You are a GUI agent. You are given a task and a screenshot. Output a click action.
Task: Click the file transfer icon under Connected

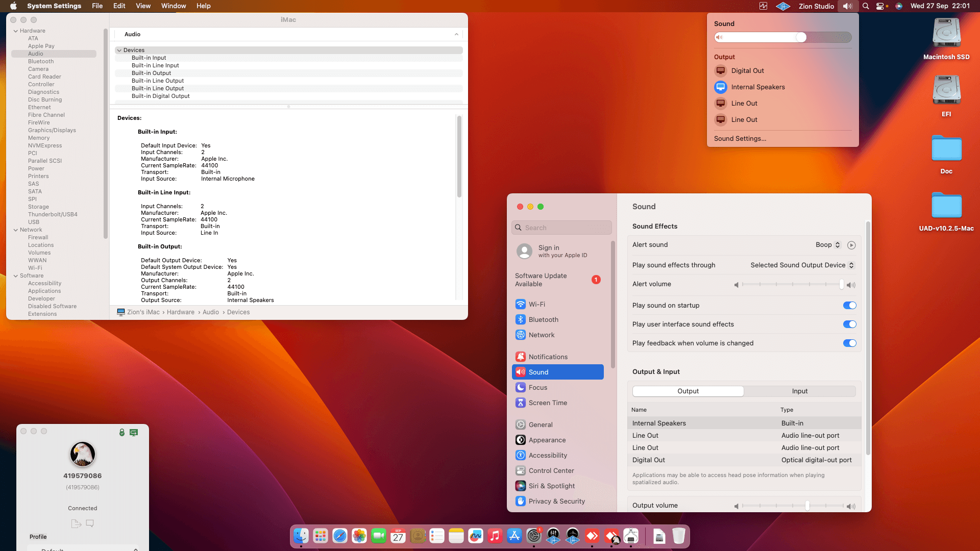(76, 523)
